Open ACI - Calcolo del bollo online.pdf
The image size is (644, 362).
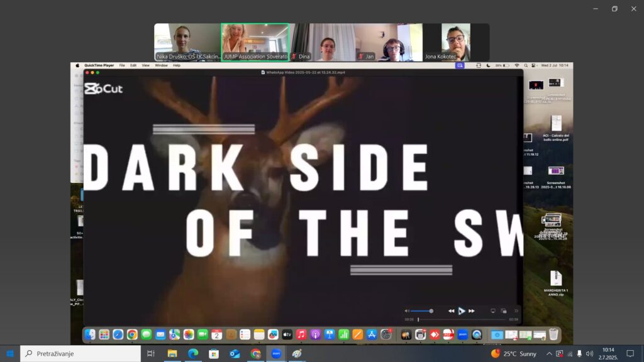point(556,128)
